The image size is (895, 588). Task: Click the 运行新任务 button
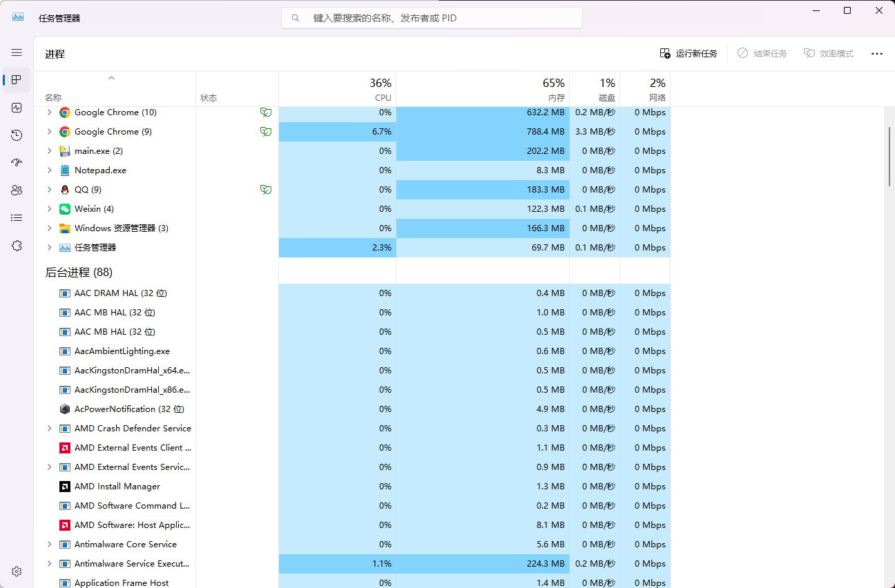point(689,54)
